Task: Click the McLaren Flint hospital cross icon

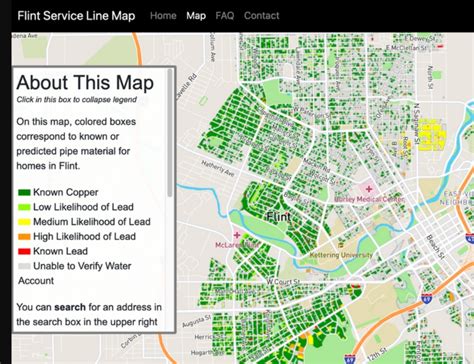Action: point(237,235)
